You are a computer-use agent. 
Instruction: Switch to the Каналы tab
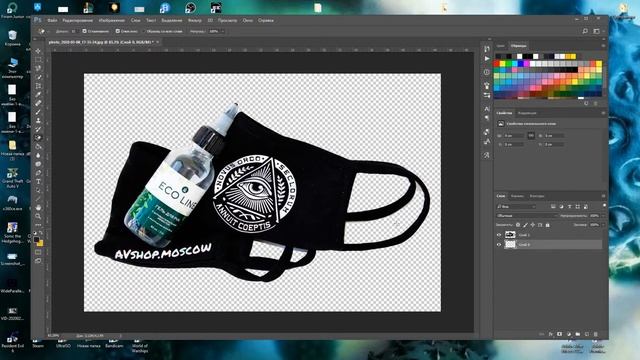[517, 196]
